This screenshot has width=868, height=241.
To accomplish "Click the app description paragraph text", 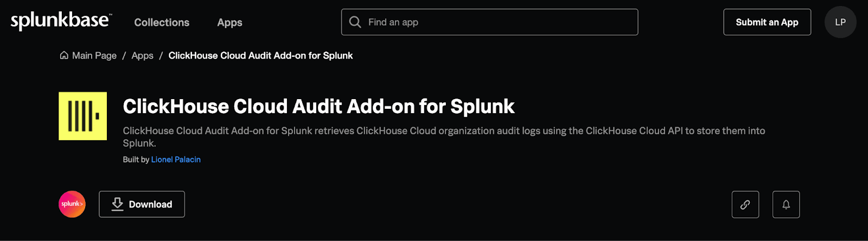I will (444, 136).
